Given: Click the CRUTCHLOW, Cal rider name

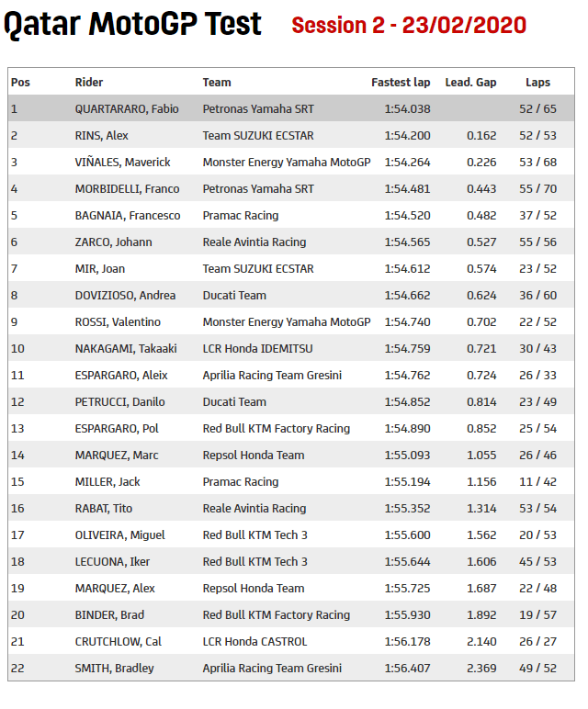Looking at the screenshot, I should pyautogui.click(x=115, y=641).
